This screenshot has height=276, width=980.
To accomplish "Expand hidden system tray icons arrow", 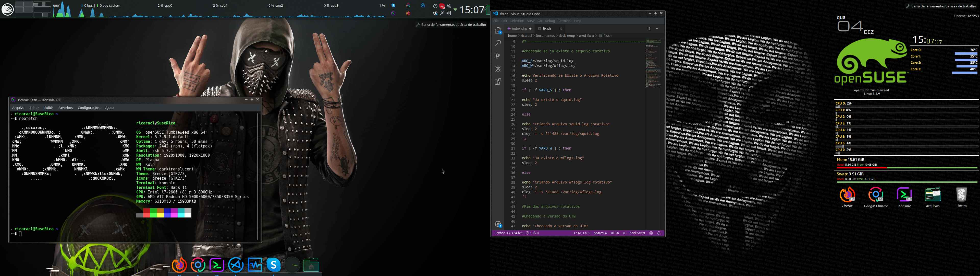I will coord(455,9).
